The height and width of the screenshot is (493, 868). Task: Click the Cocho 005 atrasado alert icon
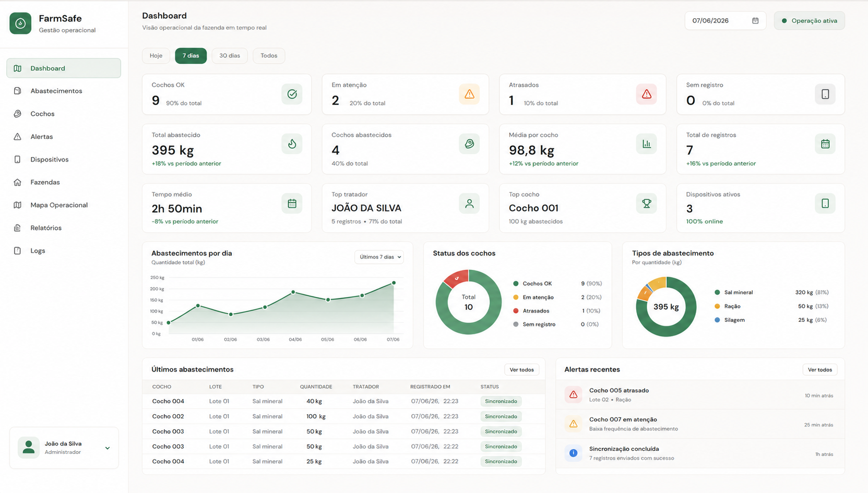(x=573, y=394)
